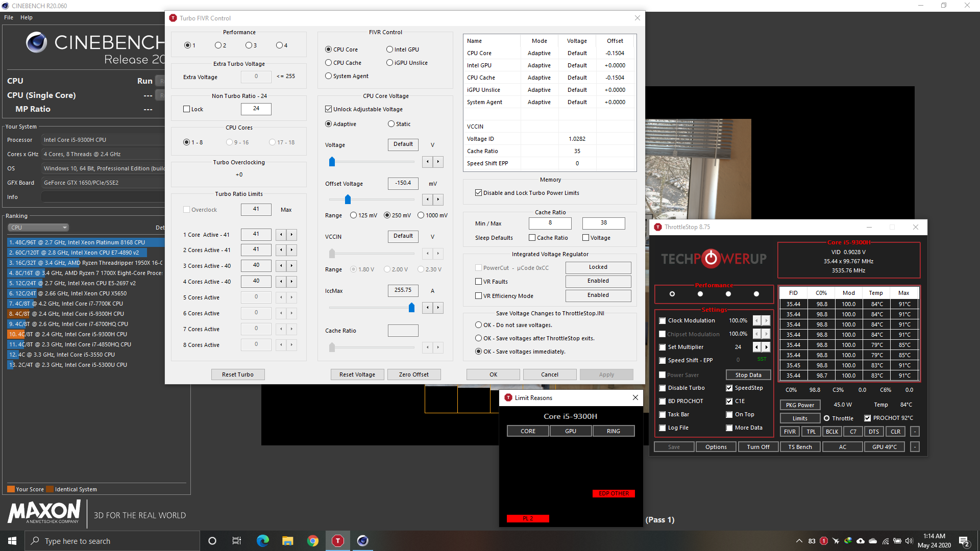Click the Cache Ratio Max field

point(603,223)
